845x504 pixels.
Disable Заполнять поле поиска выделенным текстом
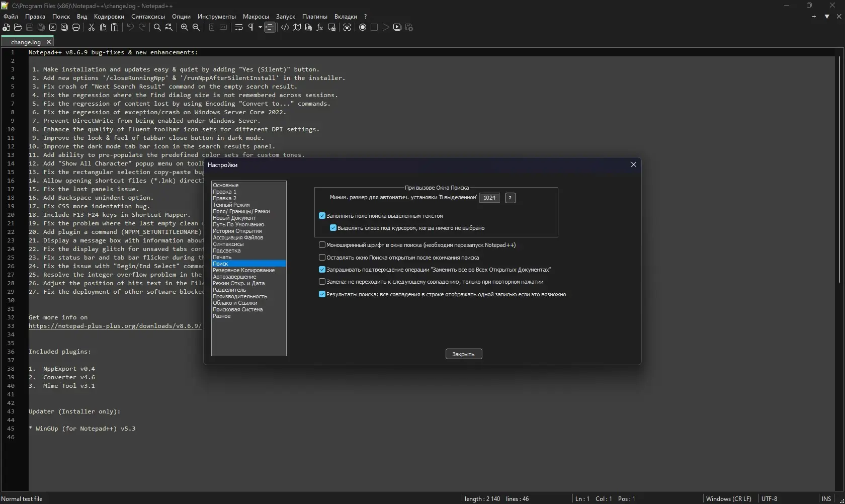point(322,215)
